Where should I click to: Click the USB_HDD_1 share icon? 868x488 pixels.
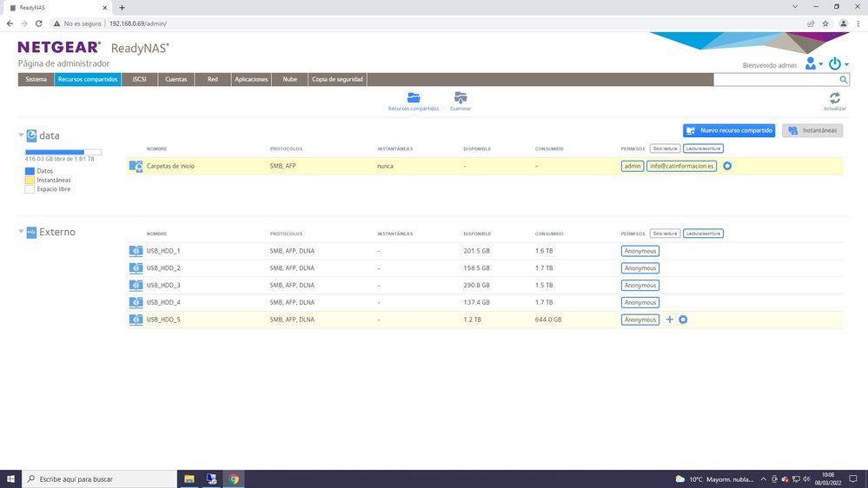(136, 251)
